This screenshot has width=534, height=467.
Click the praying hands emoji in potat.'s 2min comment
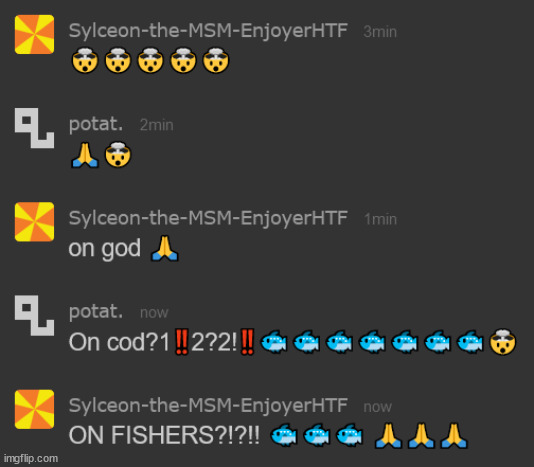click(85, 155)
